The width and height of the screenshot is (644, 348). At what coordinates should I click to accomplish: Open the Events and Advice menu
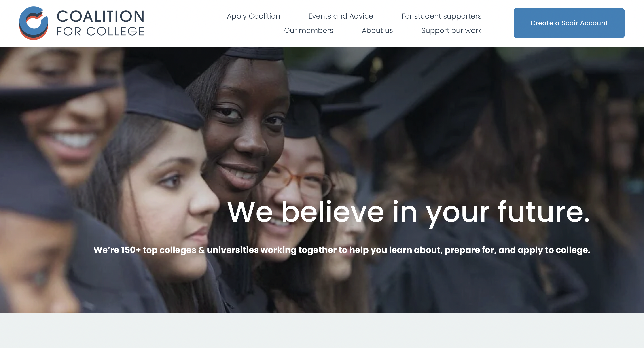341,16
